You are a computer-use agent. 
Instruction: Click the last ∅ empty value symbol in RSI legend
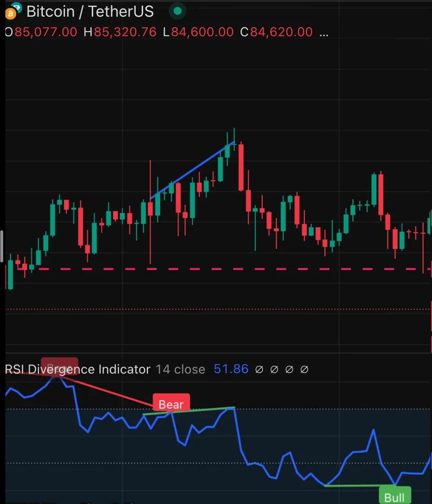click(305, 370)
